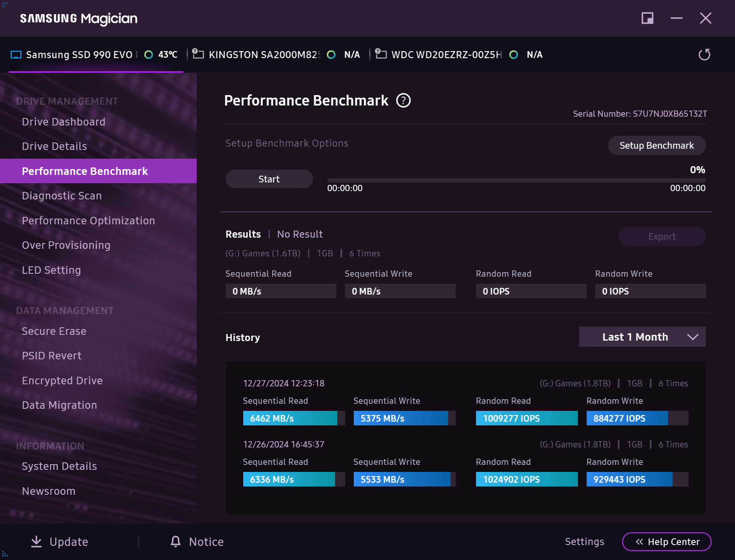Click the 929443 IOPS random write bar
The width and height of the screenshot is (735, 560).
click(x=637, y=479)
